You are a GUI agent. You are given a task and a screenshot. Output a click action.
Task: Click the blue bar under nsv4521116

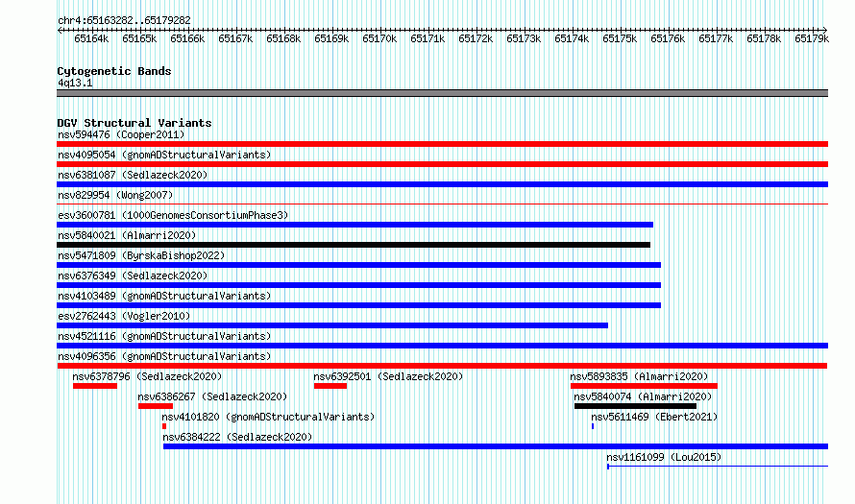(442, 346)
